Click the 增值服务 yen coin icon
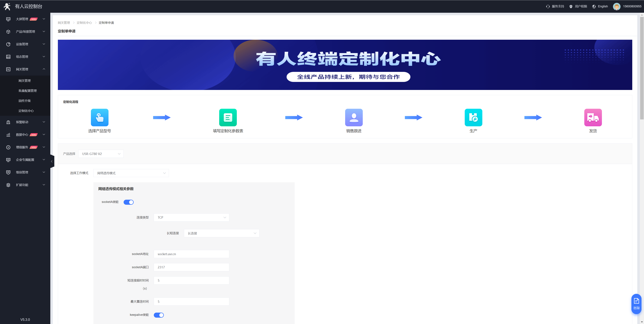This screenshot has height=324, width=644. click(8, 147)
